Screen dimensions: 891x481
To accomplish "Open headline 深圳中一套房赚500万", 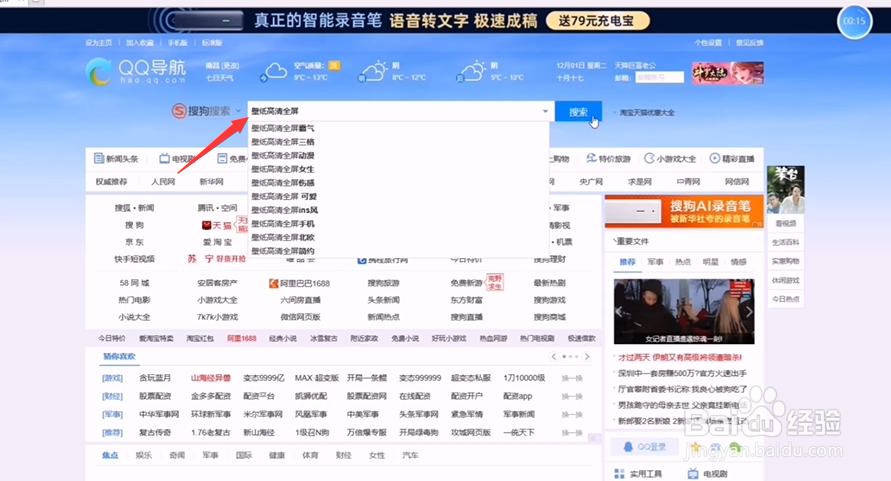I will pos(682,374).
